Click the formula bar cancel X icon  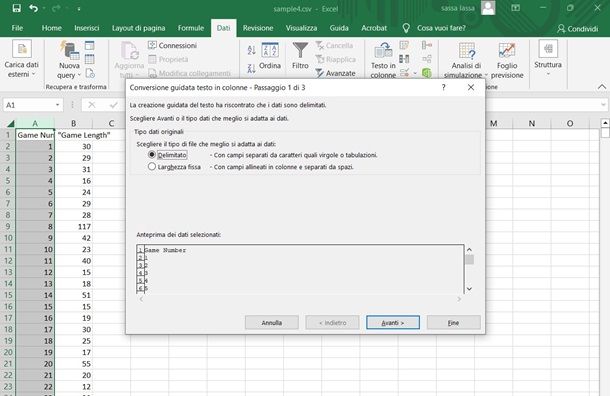click(x=91, y=105)
